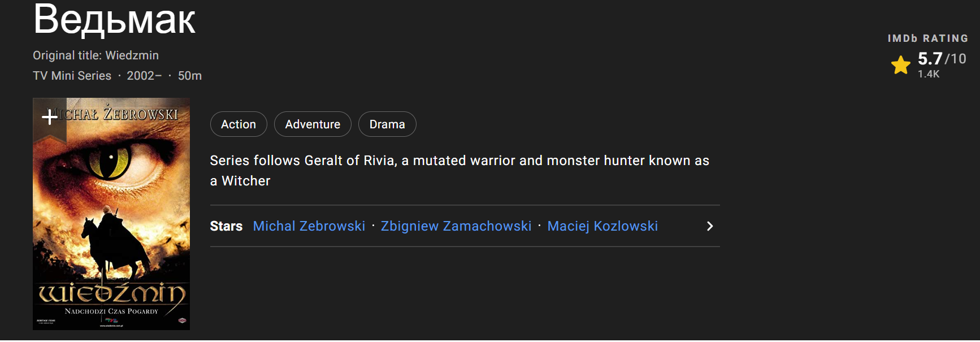This screenshot has width=980, height=342.
Task: Click the 1.4K ratings count
Action: [929, 74]
